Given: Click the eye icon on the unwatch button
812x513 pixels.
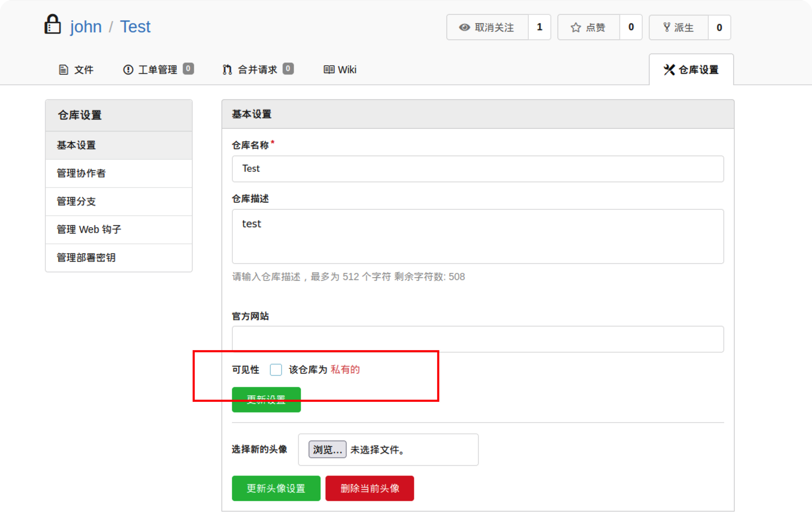Looking at the screenshot, I should click(x=464, y=27).
